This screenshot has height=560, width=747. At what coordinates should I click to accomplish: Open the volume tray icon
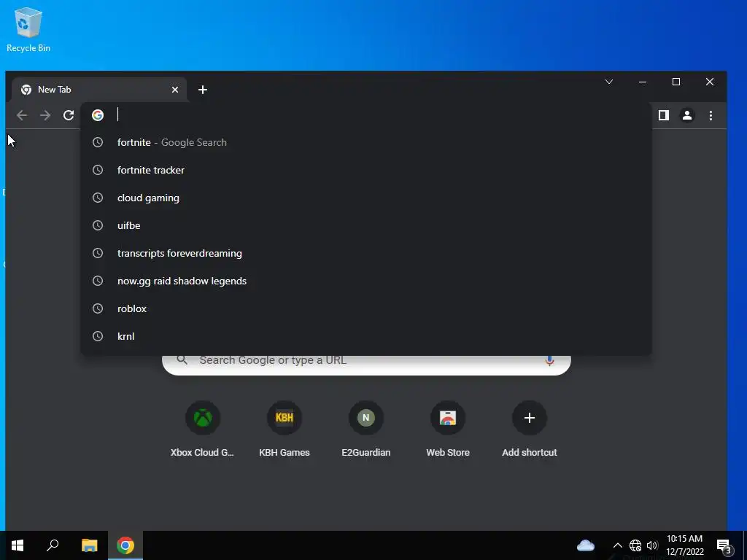[x=652, y=545]
